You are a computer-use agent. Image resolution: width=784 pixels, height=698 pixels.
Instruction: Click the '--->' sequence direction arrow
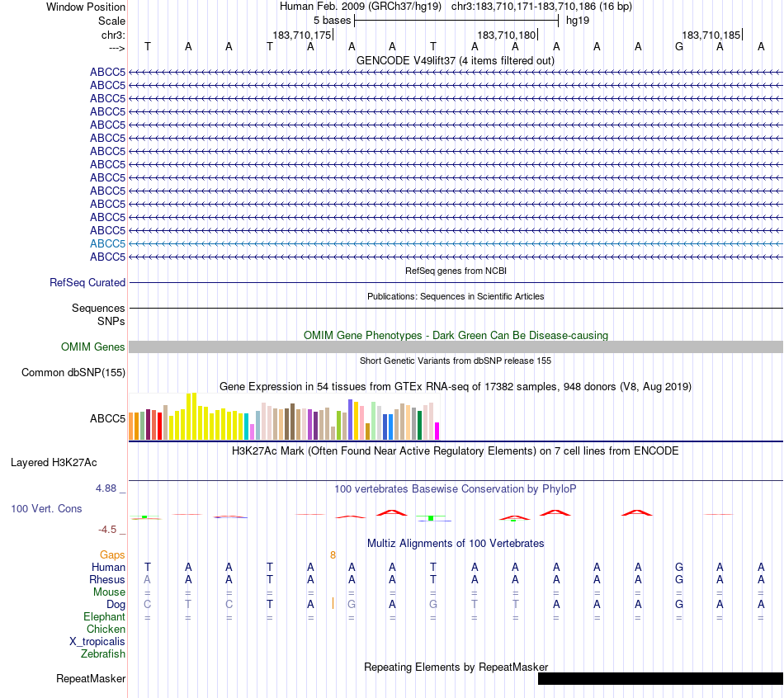(x=117, y=48)
